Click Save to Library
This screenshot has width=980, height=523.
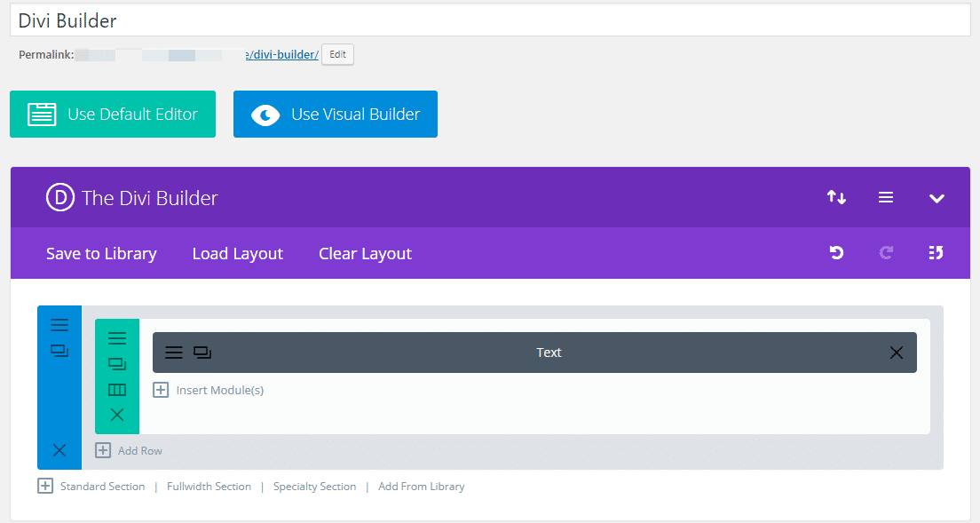point(101,254)
